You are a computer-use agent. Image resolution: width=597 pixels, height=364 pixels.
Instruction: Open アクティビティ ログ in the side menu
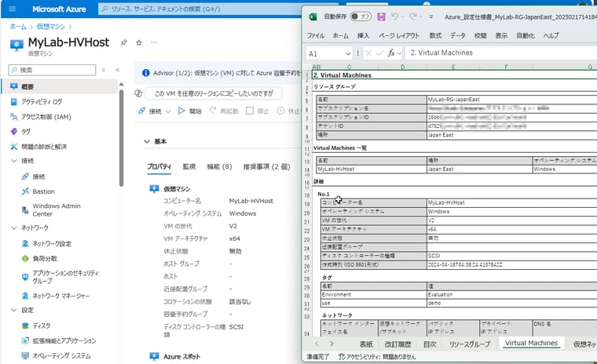coord(41,101)
